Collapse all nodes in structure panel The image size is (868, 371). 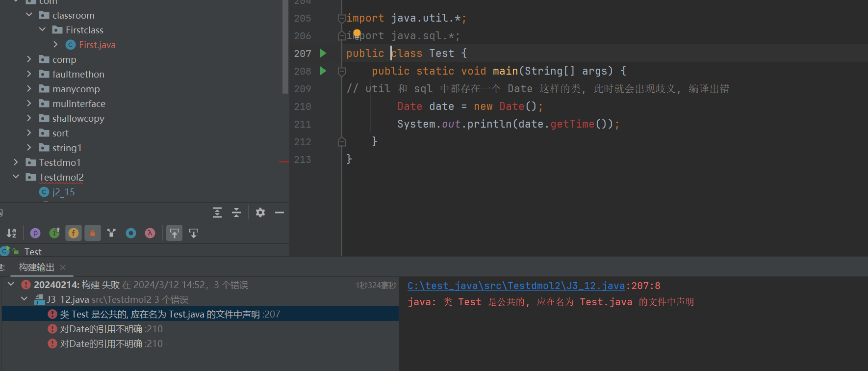236,212
